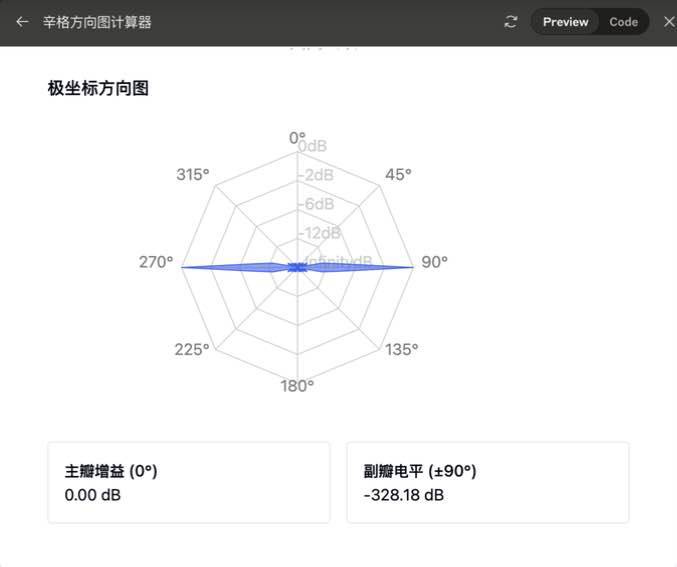Screen dimensions: 677x567
Task: Click the 135° axis label
Action: click(401, 349)
